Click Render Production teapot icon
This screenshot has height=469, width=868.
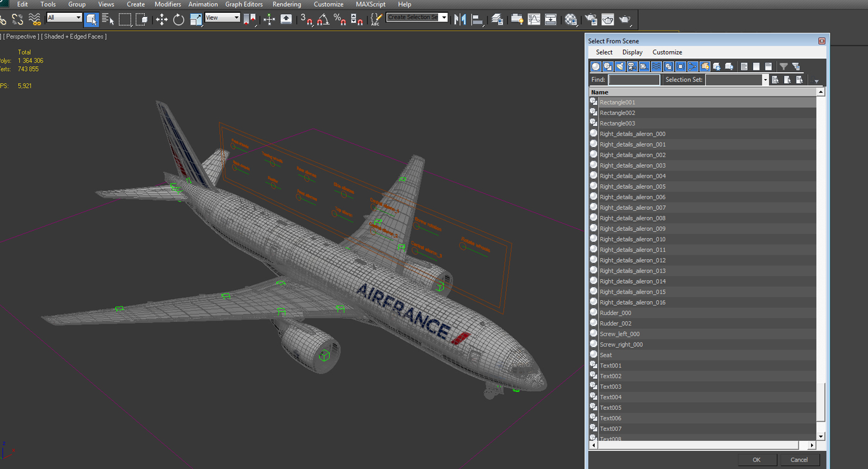tap(625, 19)
